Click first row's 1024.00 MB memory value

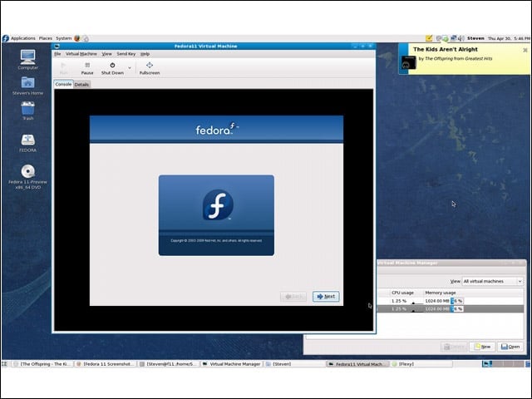pos(437,301)
